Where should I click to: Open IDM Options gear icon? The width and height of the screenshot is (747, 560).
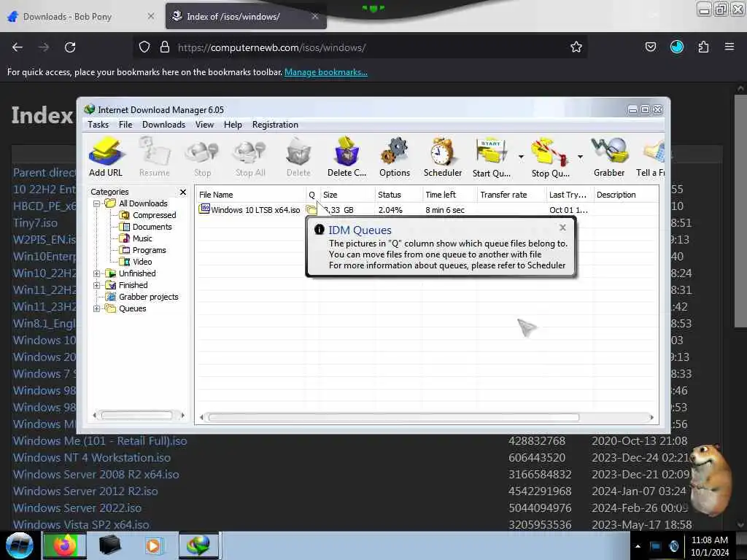pos(395,157)
